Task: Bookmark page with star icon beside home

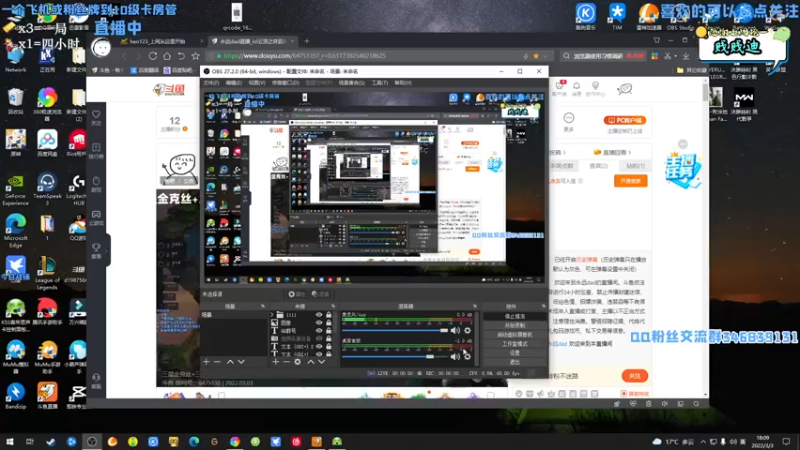Action: tap(195, 56)
